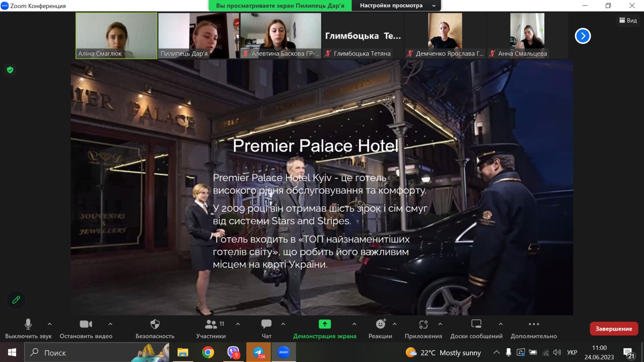Screen dimensions: 644x362
Task: Open Доски сообщений whiteboards
Action: pos(477,329)
